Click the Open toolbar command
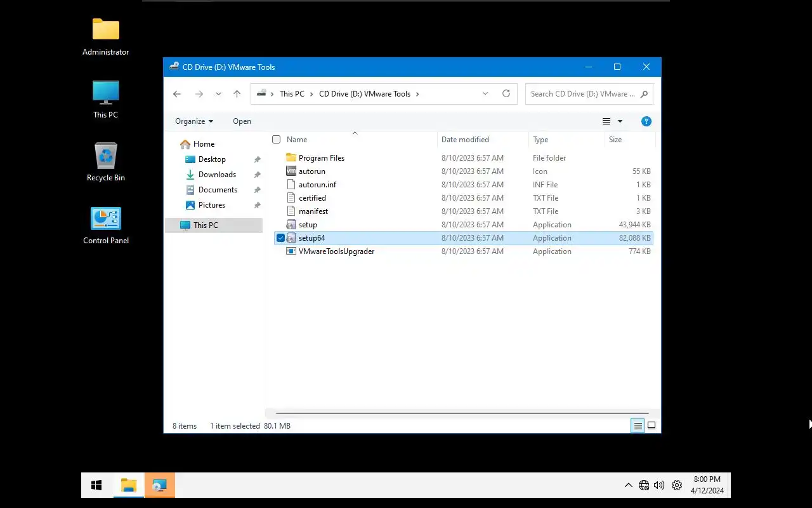 pyautogui.click(x=242, y=121)
